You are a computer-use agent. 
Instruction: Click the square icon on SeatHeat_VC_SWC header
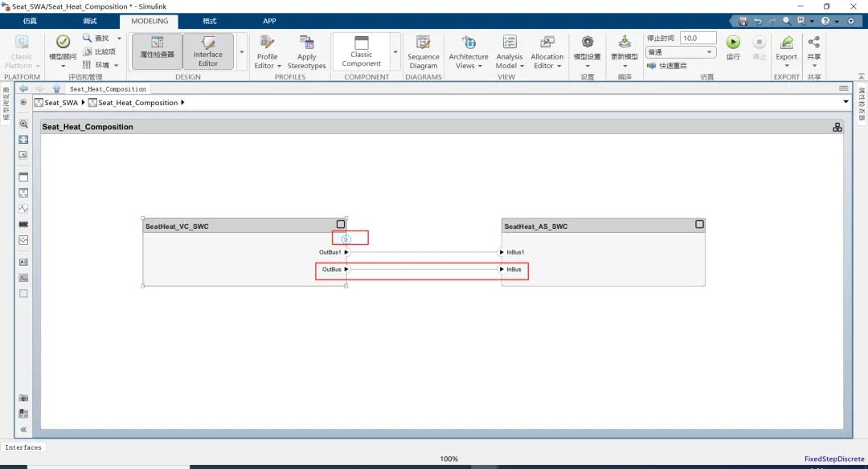pos(341,225)
